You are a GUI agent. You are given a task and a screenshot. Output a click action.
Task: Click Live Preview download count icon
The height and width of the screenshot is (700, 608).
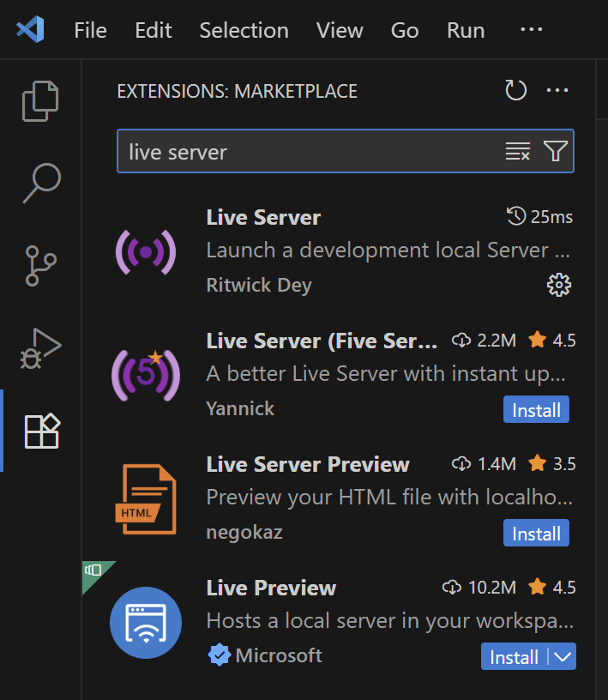click(x=452, y=588)
